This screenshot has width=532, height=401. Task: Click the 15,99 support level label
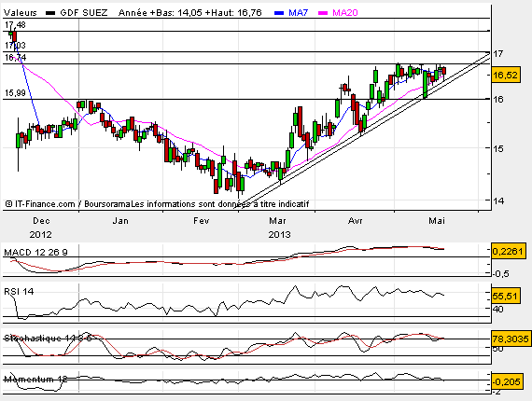(15, 93)
